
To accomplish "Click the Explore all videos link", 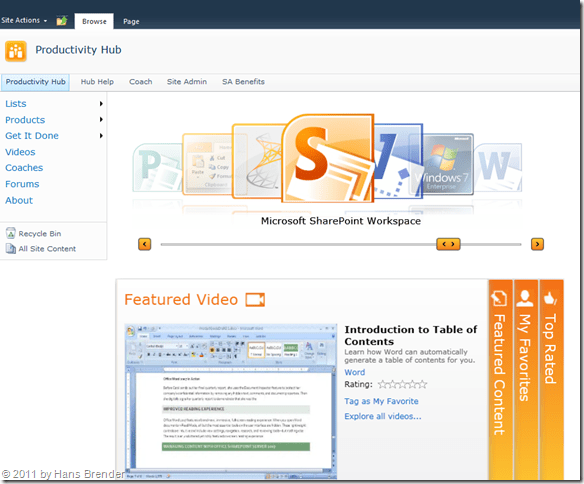I will click(x=383, y=416).
